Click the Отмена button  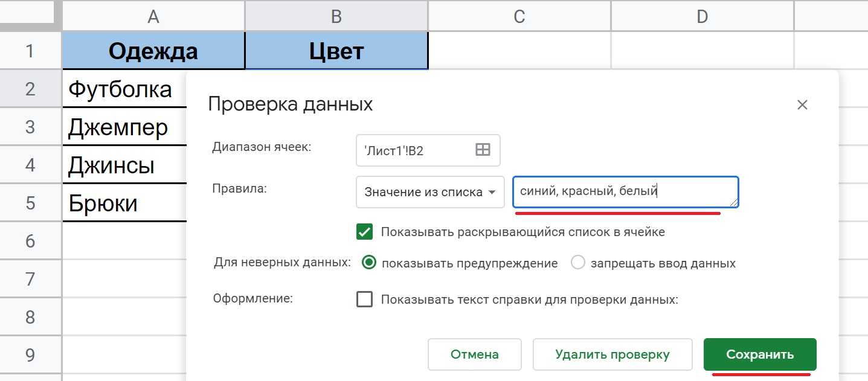pos(475,354)
